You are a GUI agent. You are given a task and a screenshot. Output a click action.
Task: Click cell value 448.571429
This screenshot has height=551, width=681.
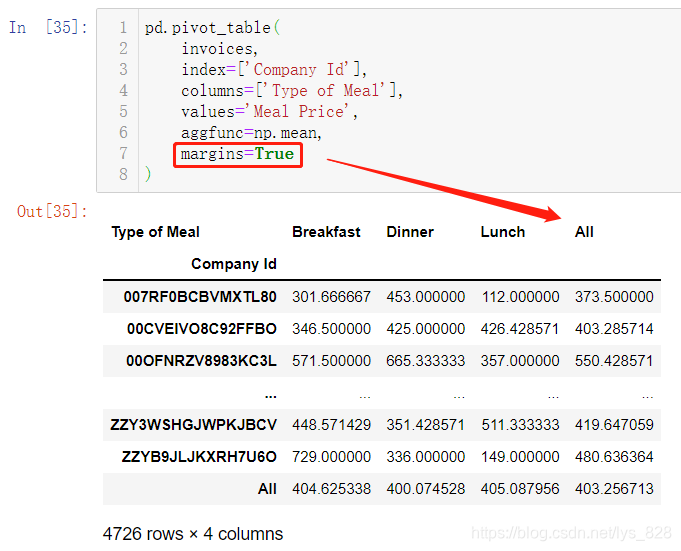coord(331,425)
